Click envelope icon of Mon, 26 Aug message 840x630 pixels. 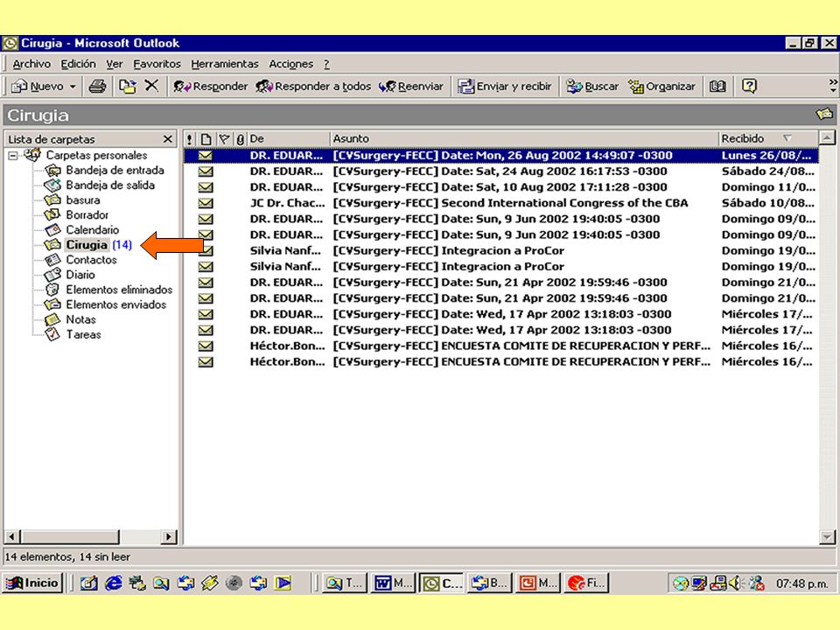(206, 156)
